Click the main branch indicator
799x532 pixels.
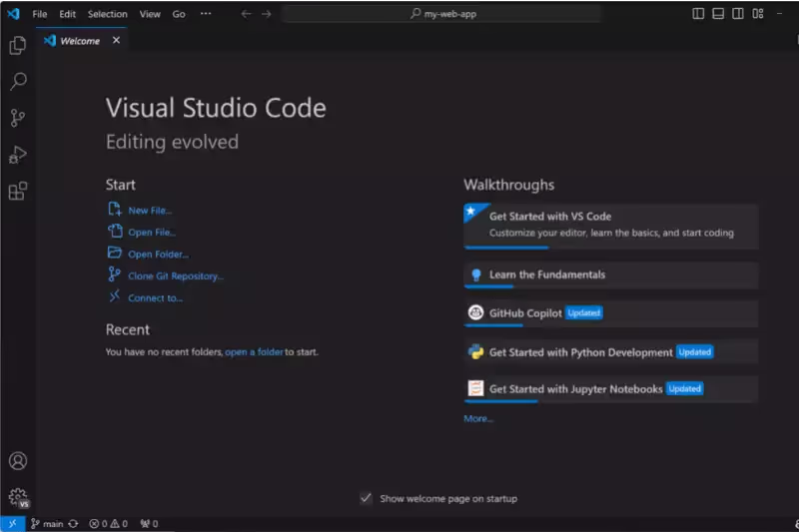pos(47,523)
